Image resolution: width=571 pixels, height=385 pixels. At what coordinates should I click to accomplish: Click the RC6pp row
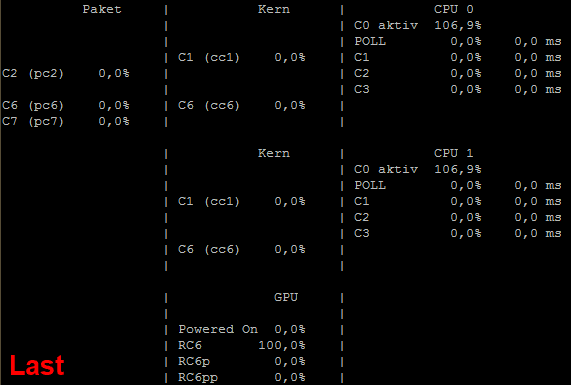tap(242, 377)
